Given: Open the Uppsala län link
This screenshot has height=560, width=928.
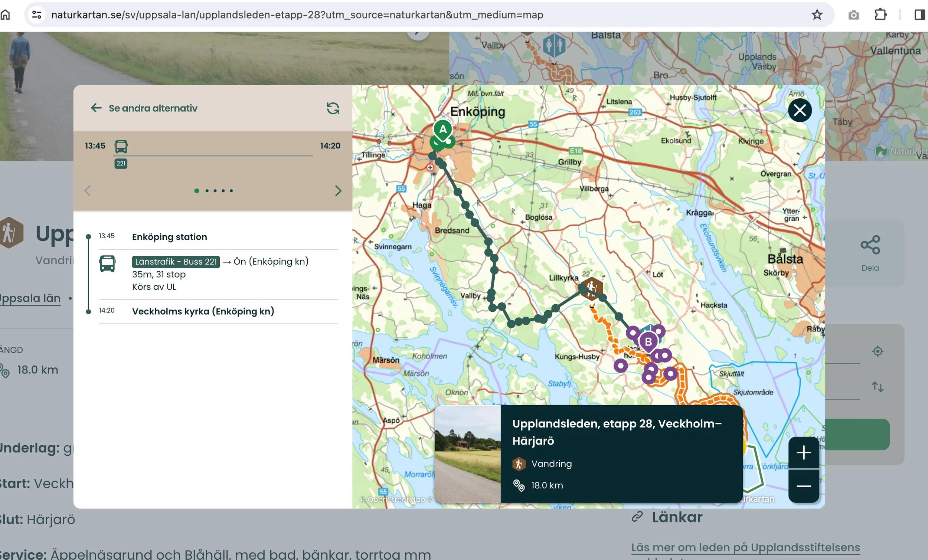Looking at the screenshot, I should 30,298.
